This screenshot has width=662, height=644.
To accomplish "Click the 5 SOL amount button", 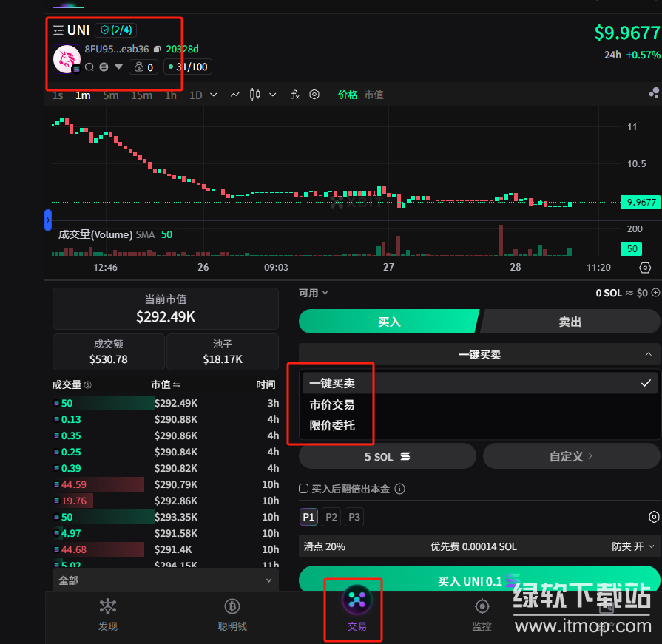I will 387,456.
